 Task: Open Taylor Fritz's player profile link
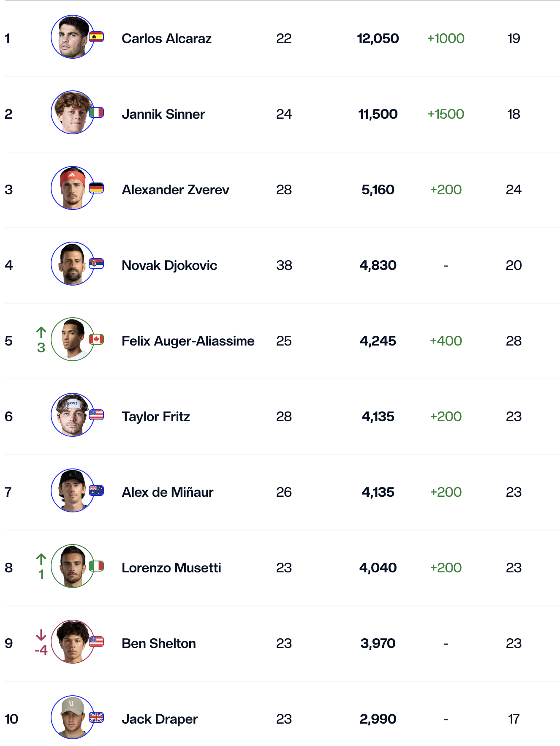(x=155, y=417)
